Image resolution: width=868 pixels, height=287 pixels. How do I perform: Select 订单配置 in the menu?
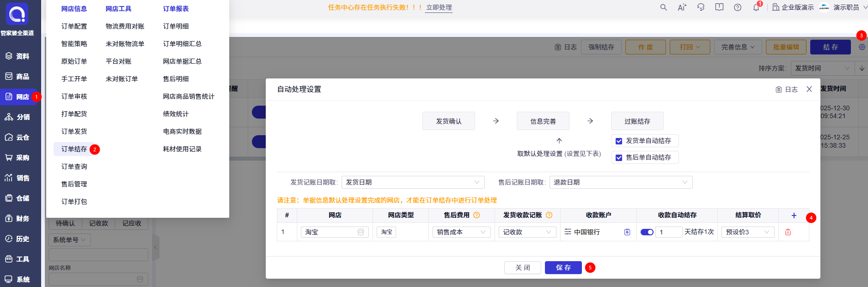pos(74,26)
